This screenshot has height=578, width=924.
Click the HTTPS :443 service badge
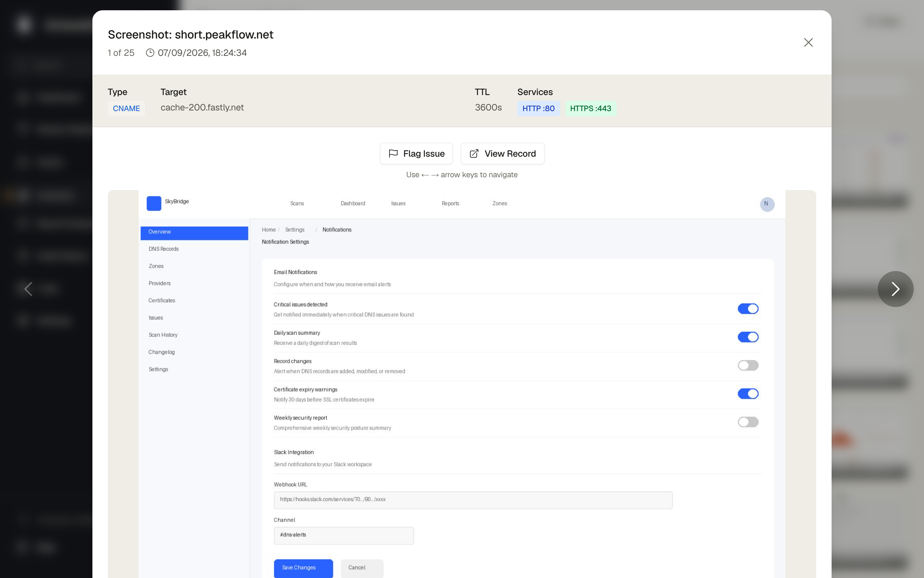click(x=590, y=109)
